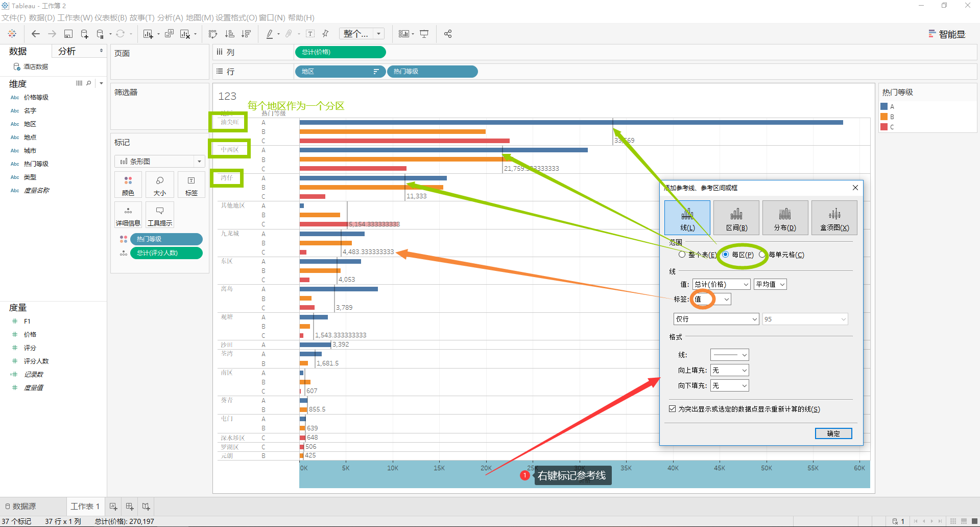
Task: Open the Size marks card
Action: coord(160,185)
